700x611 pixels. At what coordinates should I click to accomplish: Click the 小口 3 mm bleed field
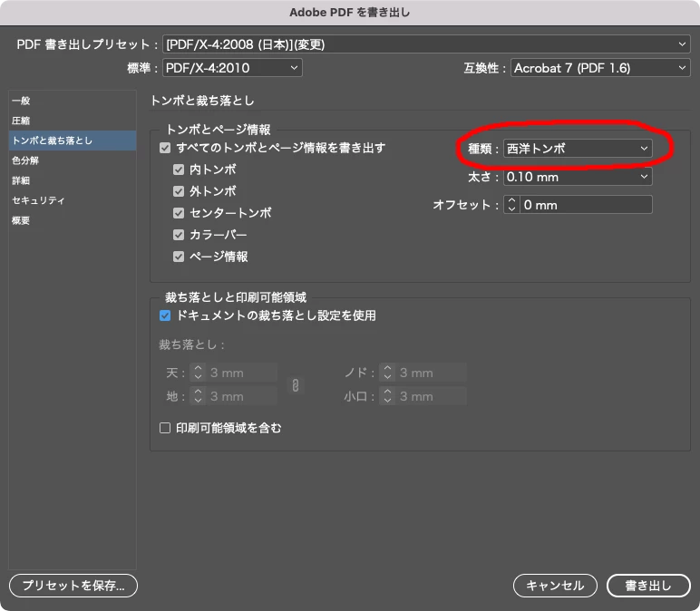click(431, 396)
